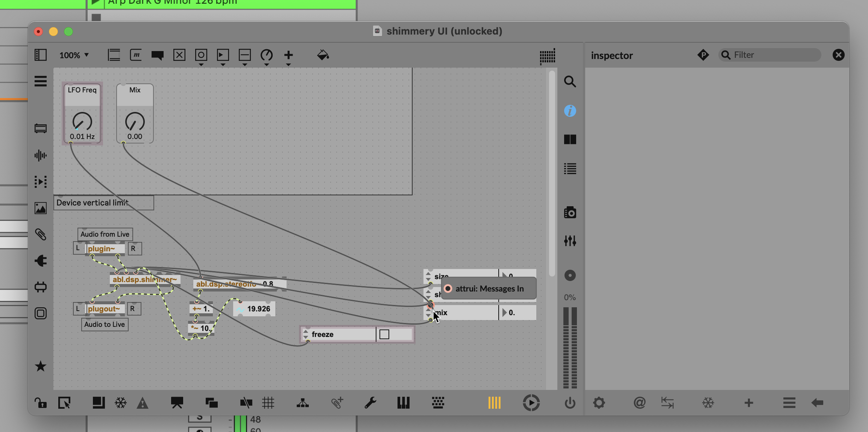The image size is (868, 432).
Task: Click the wrench debugging icon in bottom toolbar
Action: [370, 403]
